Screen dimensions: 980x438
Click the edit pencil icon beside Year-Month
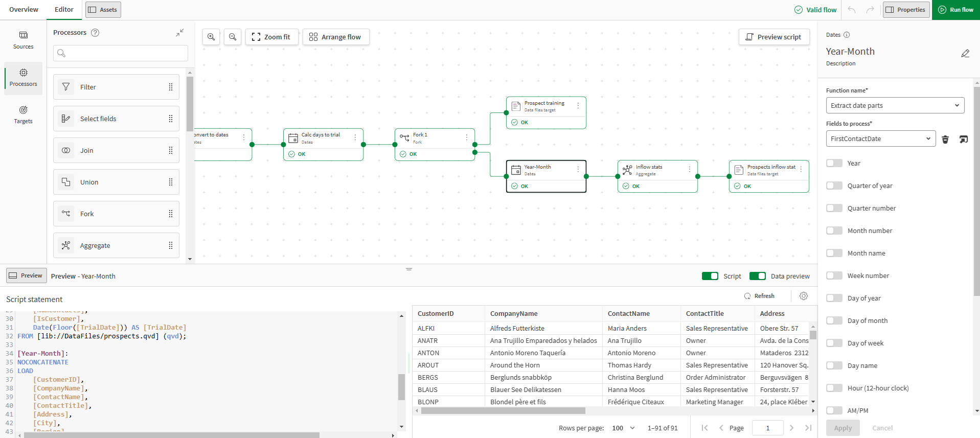point(965,53)
